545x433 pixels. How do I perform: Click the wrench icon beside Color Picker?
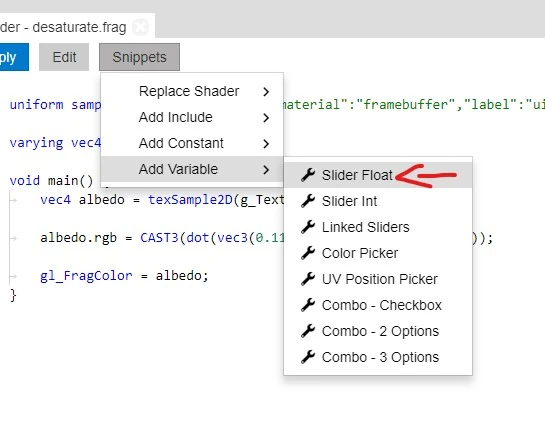pyautogui.click(x=308, y=253)
